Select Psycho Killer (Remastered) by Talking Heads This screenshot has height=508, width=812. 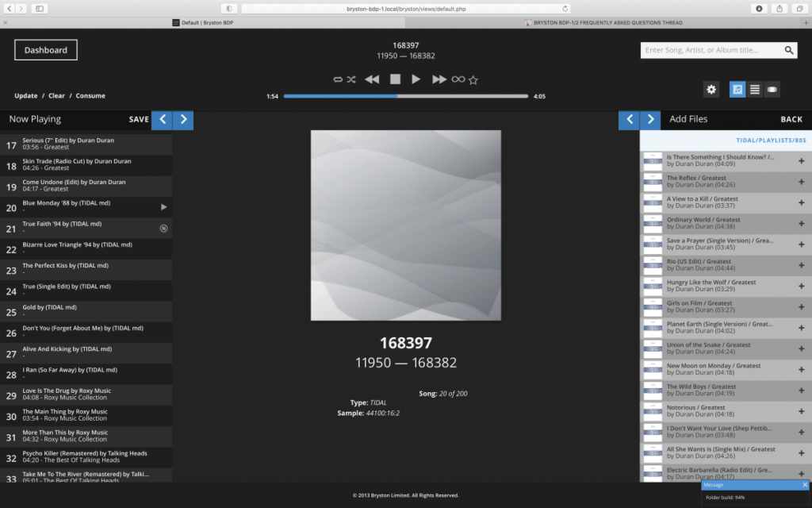point(86,457)
